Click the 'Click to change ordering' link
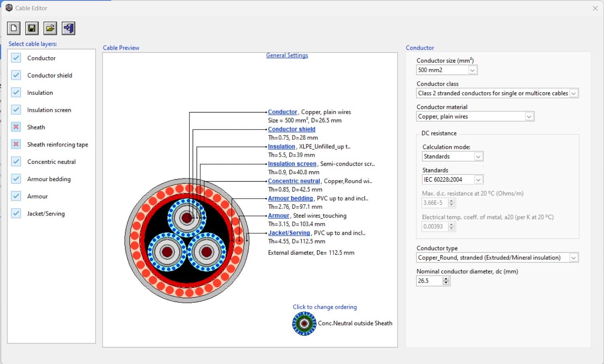The height and width of the screenshot is (364, 604). 325,307
